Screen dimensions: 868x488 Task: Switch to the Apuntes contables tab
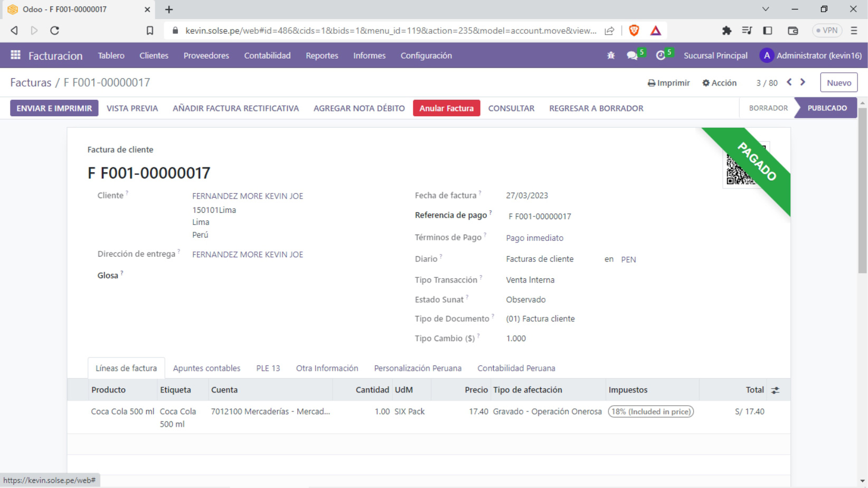206,368
